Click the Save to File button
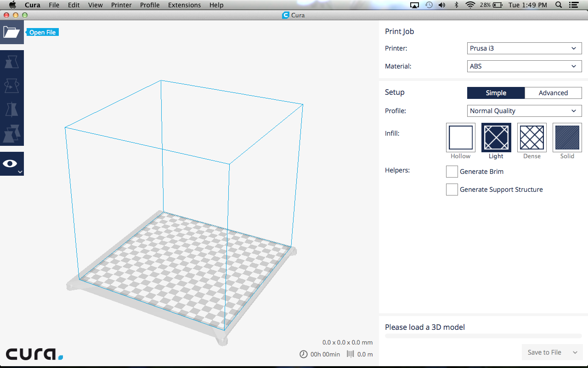 [x=544, y=352]
